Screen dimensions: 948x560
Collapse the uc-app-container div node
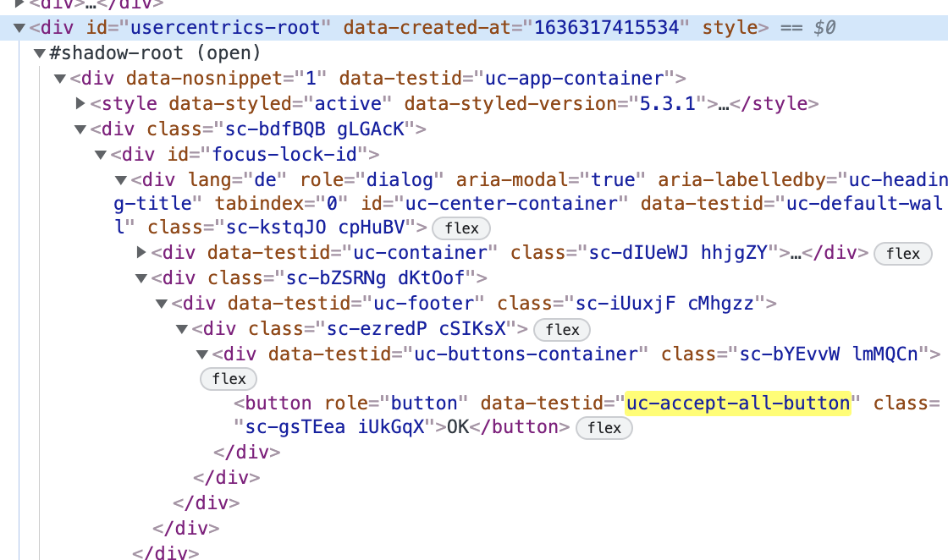tap(60, 79)
